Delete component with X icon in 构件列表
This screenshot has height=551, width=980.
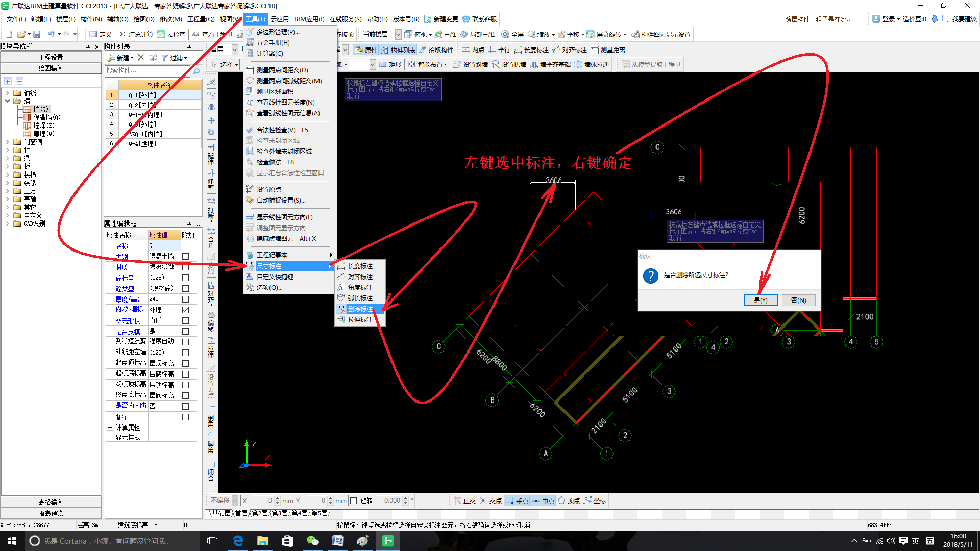(x=141, y=58)
